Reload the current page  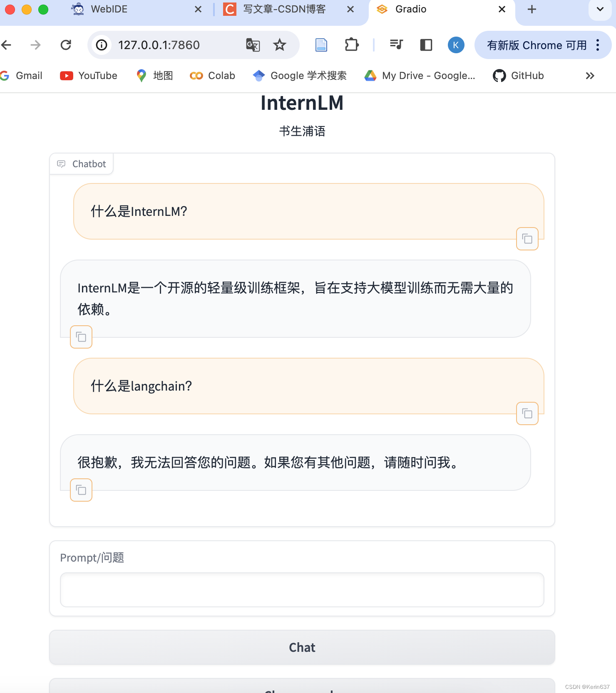(66, 45)
